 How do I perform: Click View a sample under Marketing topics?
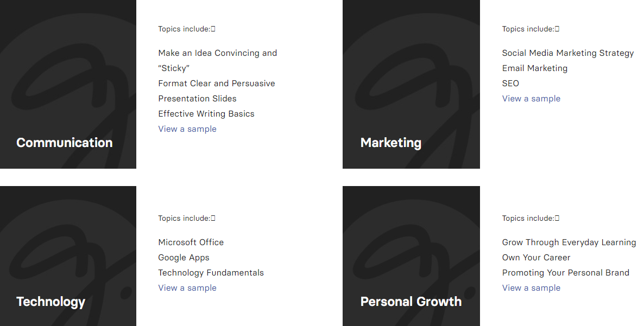[x=531, y=98]
